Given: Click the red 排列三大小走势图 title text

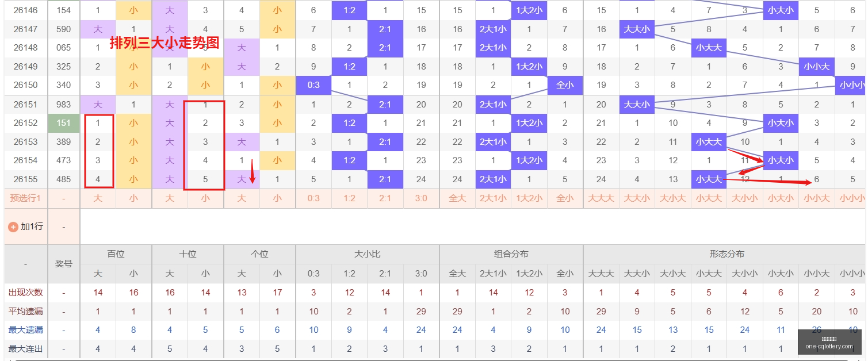Looking at the screenshot, I should tap(165, 43).
